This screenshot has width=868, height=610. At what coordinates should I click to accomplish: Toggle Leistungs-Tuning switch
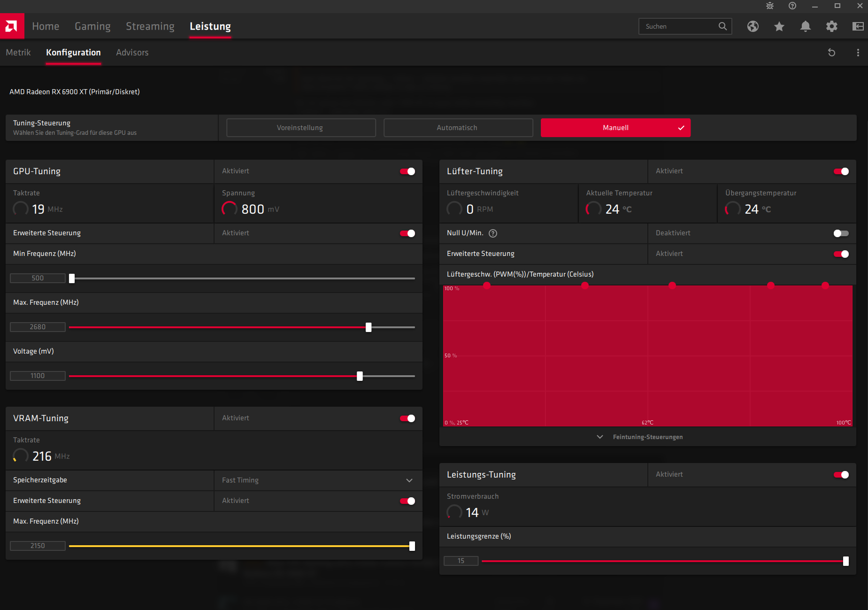pos(841,475)
